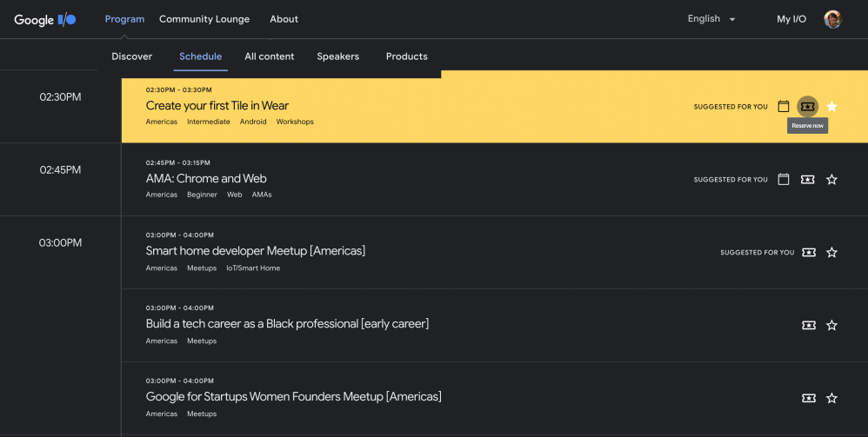868x437 pixels.
Task: Bookmark Smart home developer Meetup with star
Action: click(x=832, y=252)
